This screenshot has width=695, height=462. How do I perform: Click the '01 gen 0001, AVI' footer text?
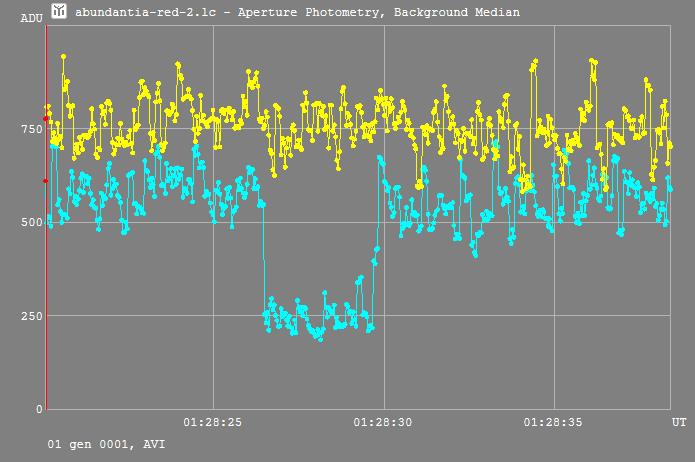106,444
